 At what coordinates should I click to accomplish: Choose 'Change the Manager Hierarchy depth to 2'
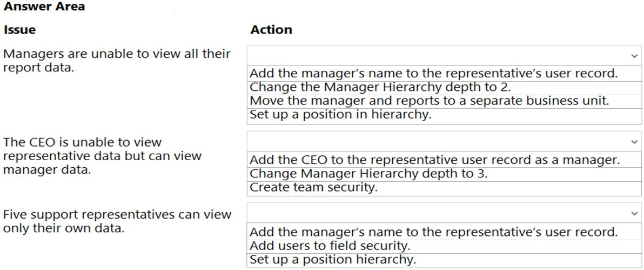pyautogui.click(x=380, y=87)
